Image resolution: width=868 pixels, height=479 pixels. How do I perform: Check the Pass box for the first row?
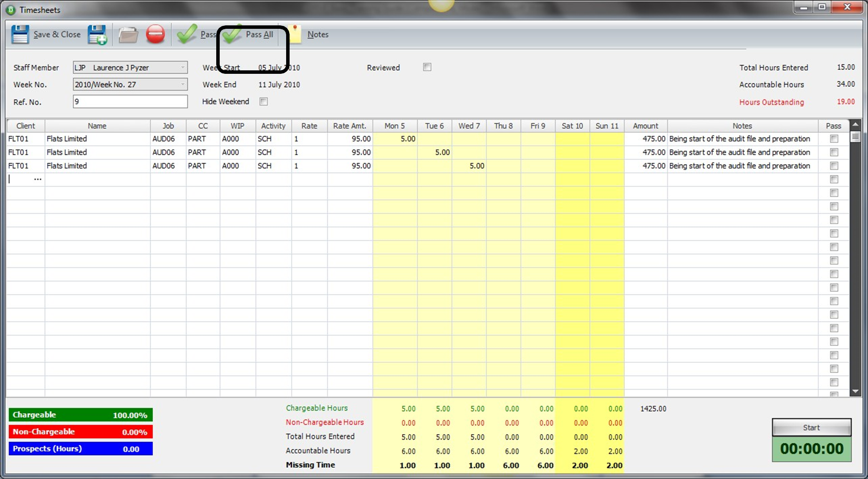834,139
